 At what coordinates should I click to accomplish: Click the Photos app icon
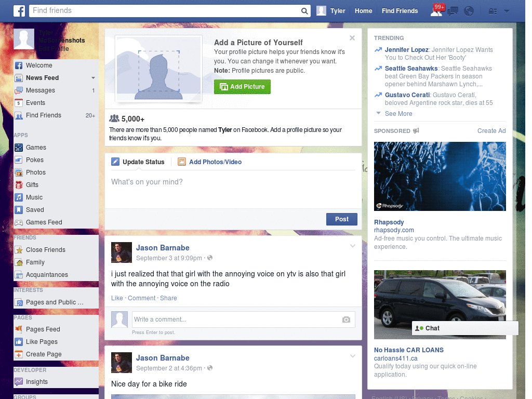tap(19, 172)
